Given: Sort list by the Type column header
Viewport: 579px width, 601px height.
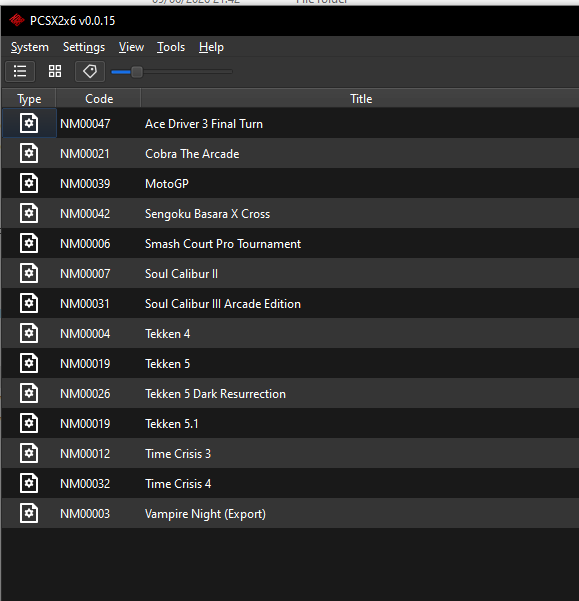Looking at the screenshot, I should pos(29,99).
